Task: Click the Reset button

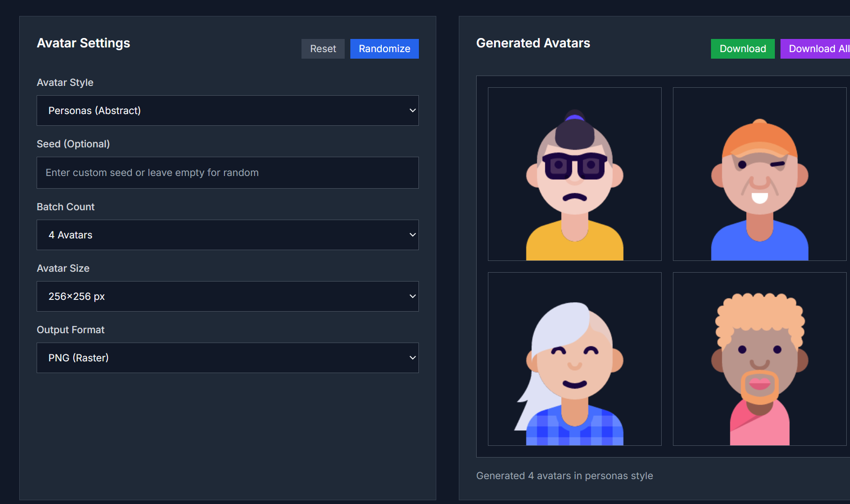Action: point(323,49)
